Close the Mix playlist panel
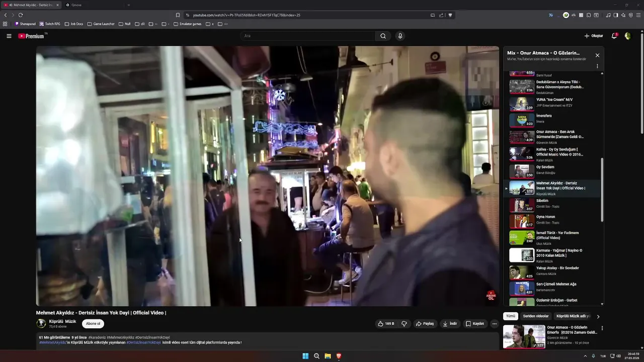The width and height of the screenshot is (644, 362). click(597, 55)
